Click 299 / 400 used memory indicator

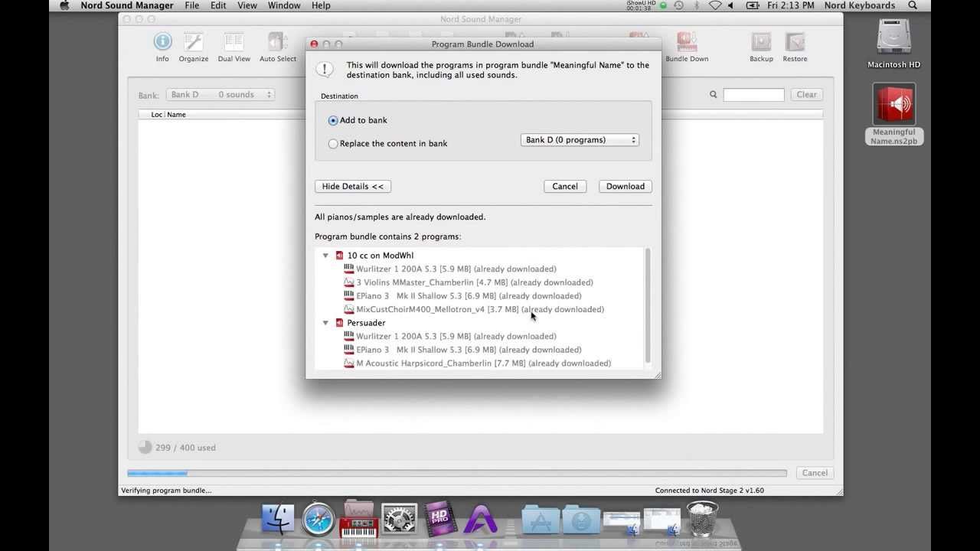[176, 448]
